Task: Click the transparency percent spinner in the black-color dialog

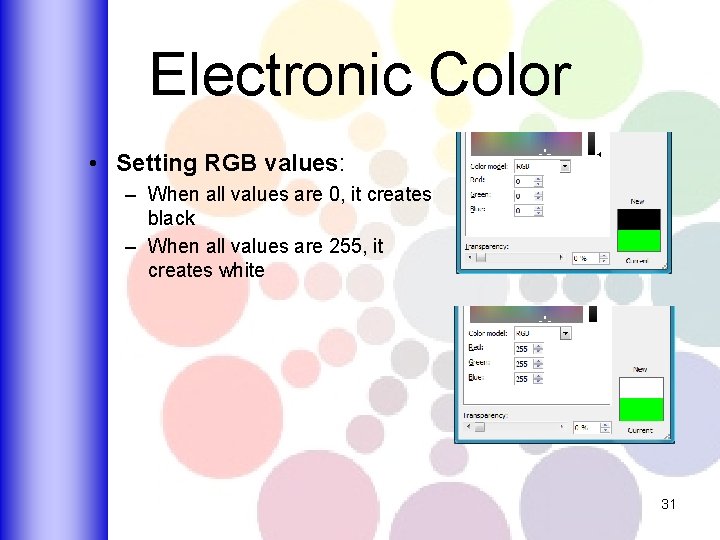Action: [x=604, y=259]
